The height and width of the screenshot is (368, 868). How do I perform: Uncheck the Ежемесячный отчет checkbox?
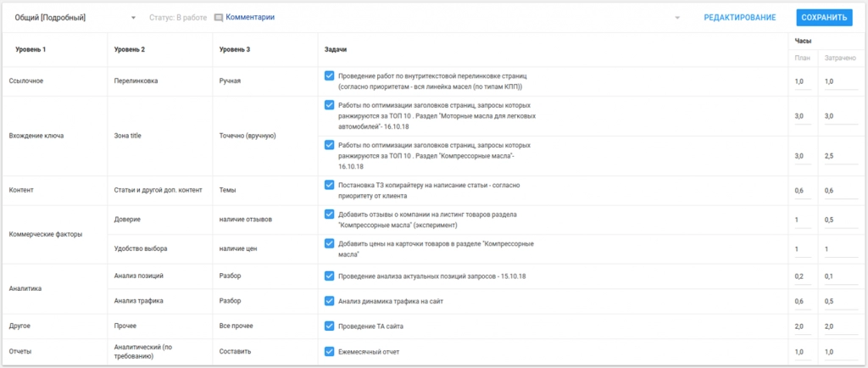coord(330,351)
